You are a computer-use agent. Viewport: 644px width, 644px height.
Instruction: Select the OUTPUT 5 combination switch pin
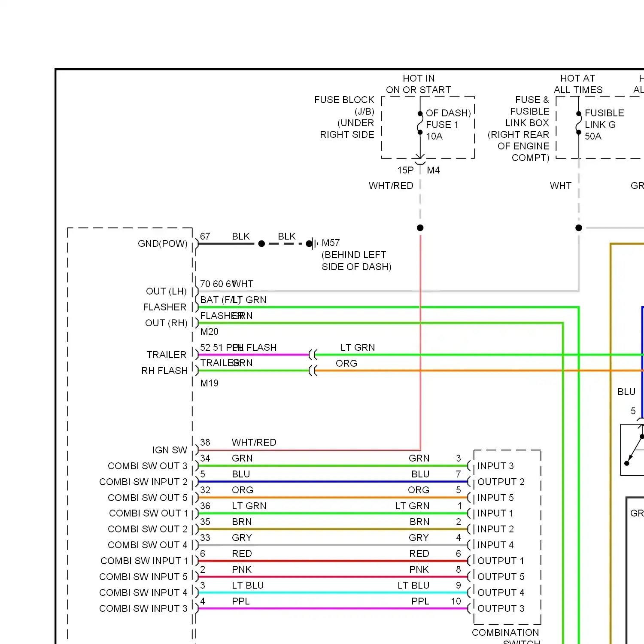(501, 577)
